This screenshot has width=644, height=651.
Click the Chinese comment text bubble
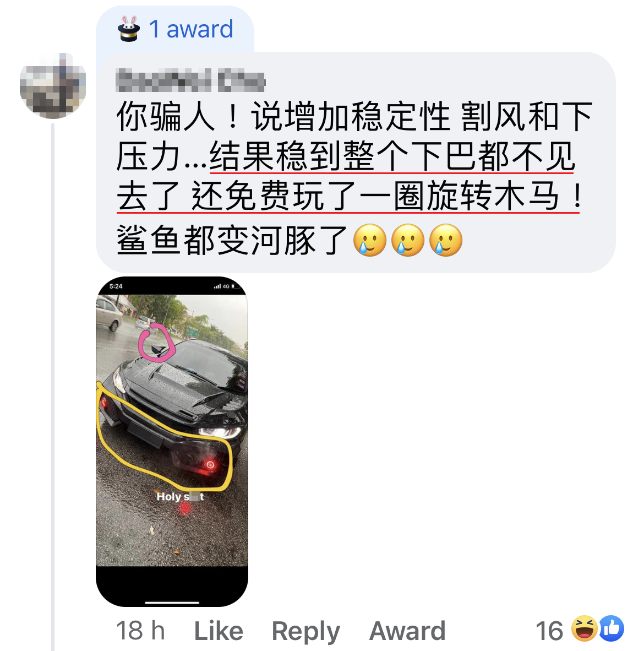356,162
